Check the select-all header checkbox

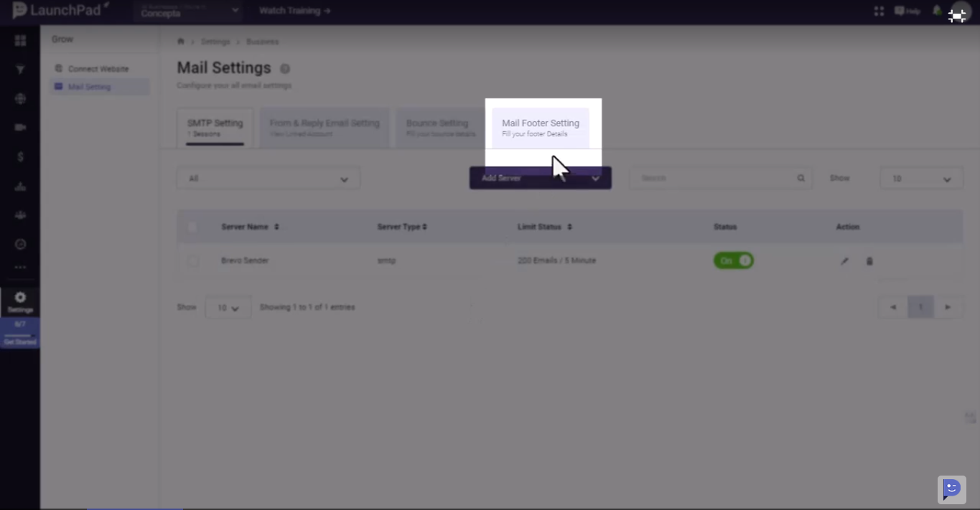(192, 227)
